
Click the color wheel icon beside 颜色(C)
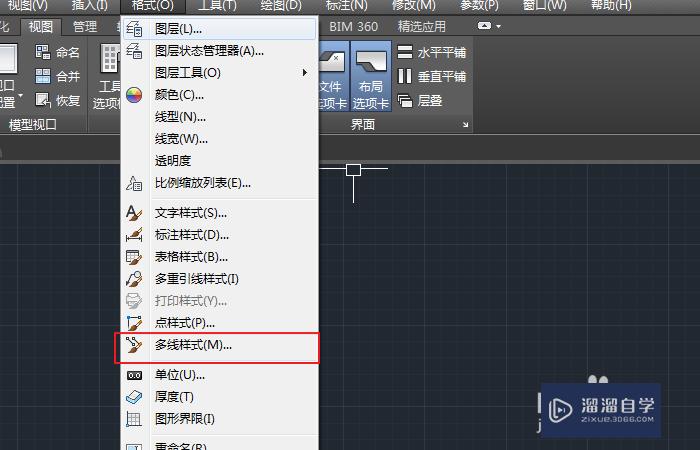[x=134, y=95]
